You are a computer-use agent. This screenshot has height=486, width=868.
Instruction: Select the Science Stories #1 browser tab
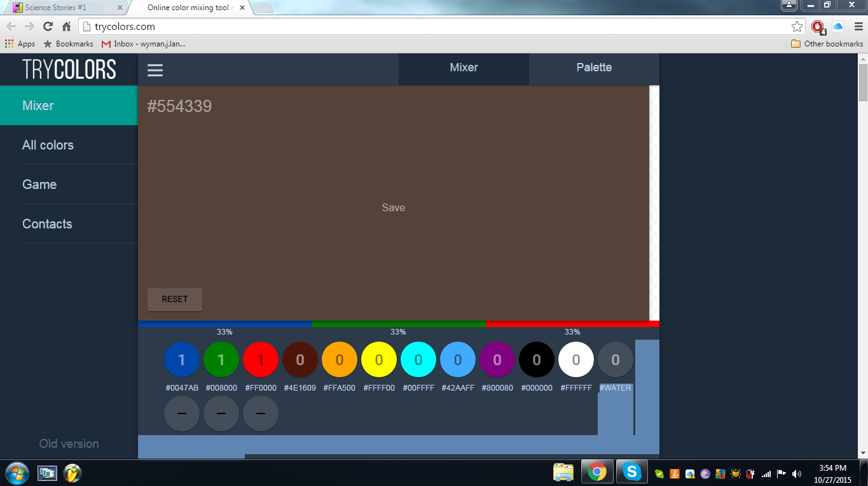pos(62,8)
